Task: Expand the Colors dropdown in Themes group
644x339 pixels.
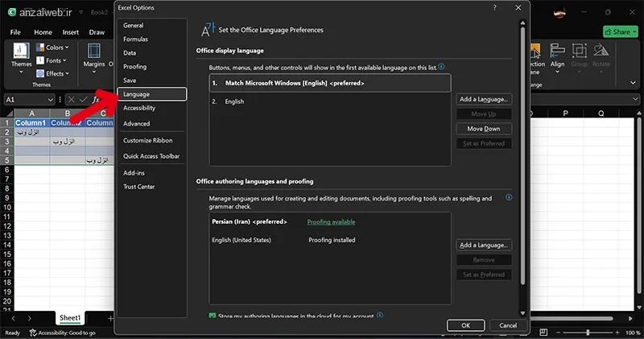Action: 52,48
